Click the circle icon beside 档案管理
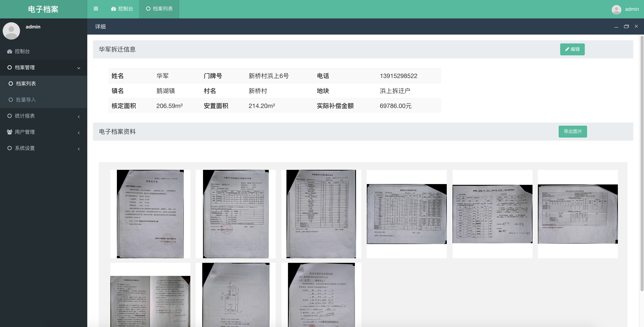This screenshot has height=327, width=644. tap(9, 67)
